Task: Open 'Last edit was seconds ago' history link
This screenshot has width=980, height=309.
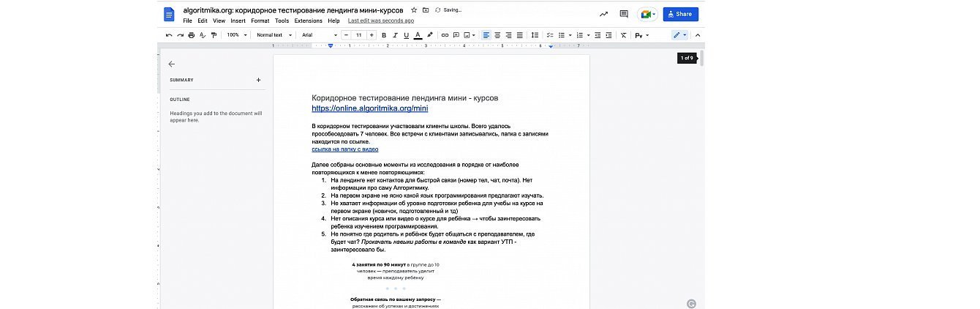Action: (381, 21)
